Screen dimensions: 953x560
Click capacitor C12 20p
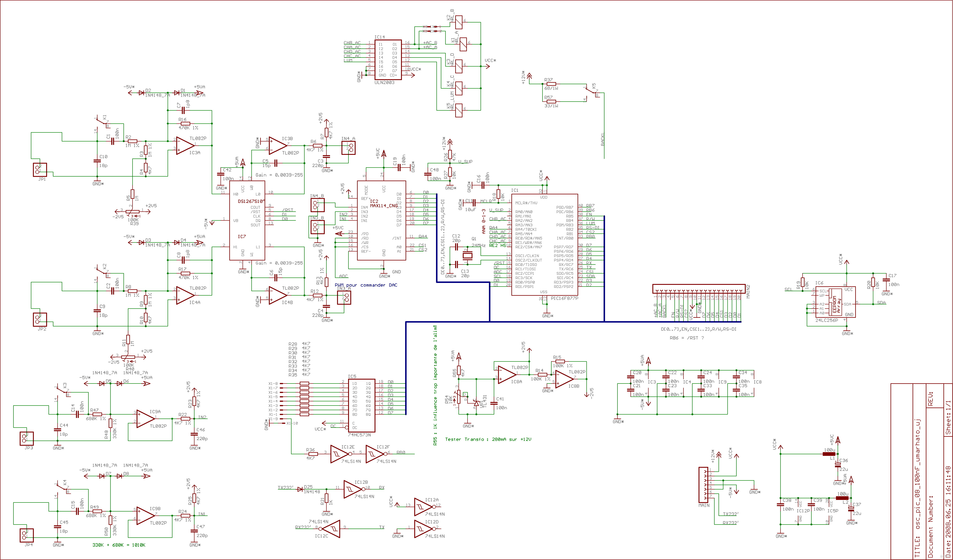coord(456,247)
